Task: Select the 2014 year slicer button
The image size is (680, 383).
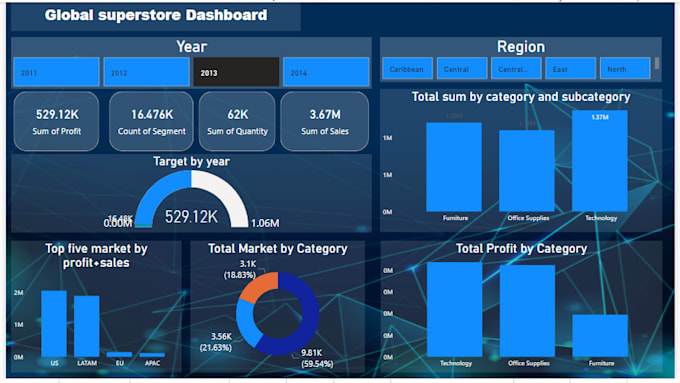Action: [x=326, y=72]
